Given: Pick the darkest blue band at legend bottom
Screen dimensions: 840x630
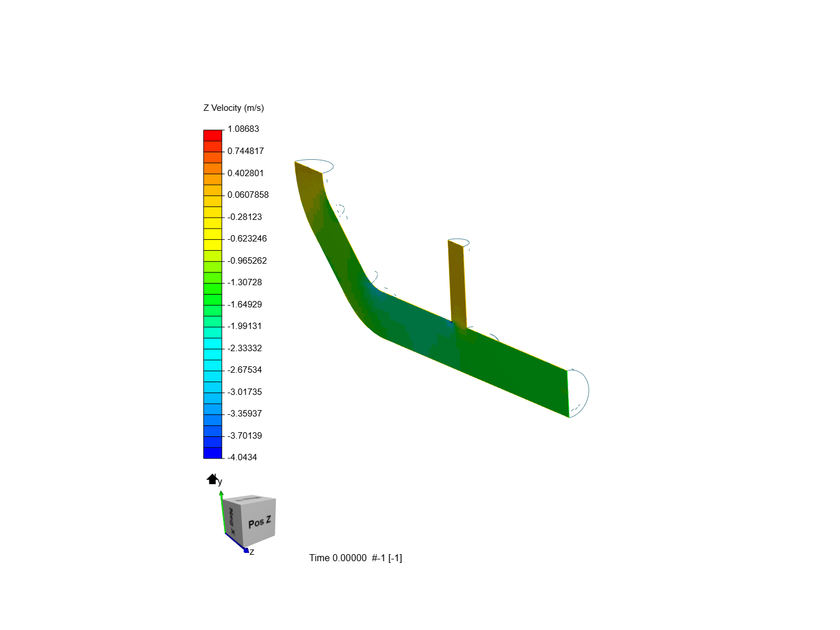Looking at the screenshot, I should (x=213, y=453).
